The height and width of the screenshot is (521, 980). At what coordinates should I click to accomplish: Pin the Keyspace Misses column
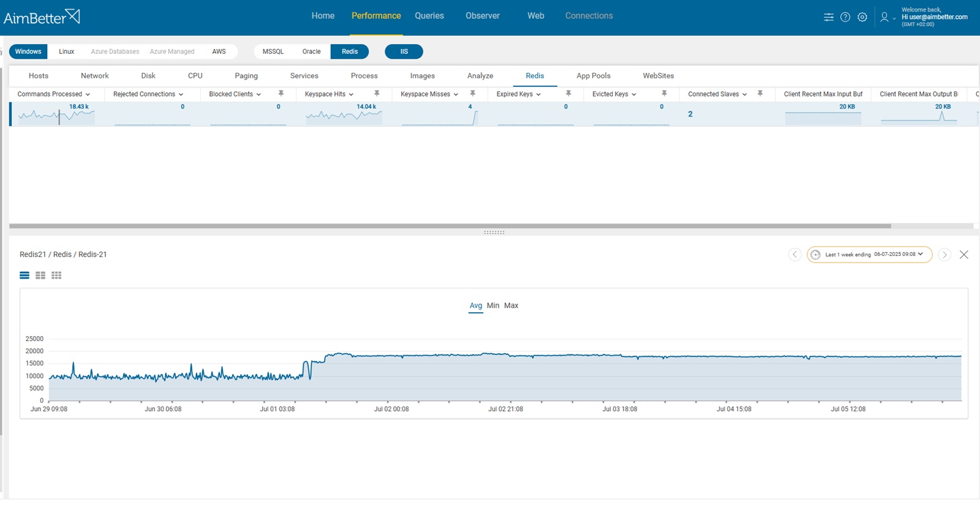point(473,94)
